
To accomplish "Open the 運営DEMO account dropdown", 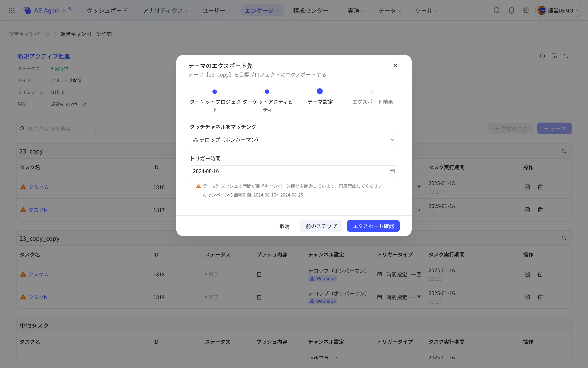I will click(x=558, y=10).
